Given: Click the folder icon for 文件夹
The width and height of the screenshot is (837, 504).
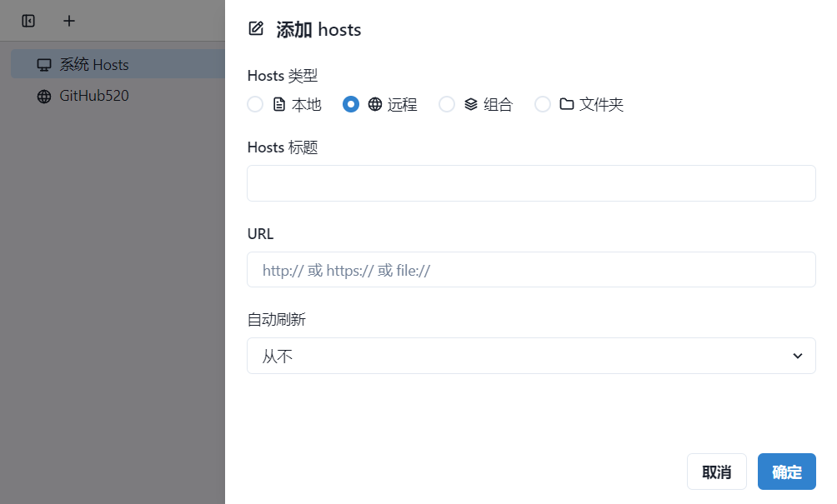Looking at the screenshot, I should (567, 104).
